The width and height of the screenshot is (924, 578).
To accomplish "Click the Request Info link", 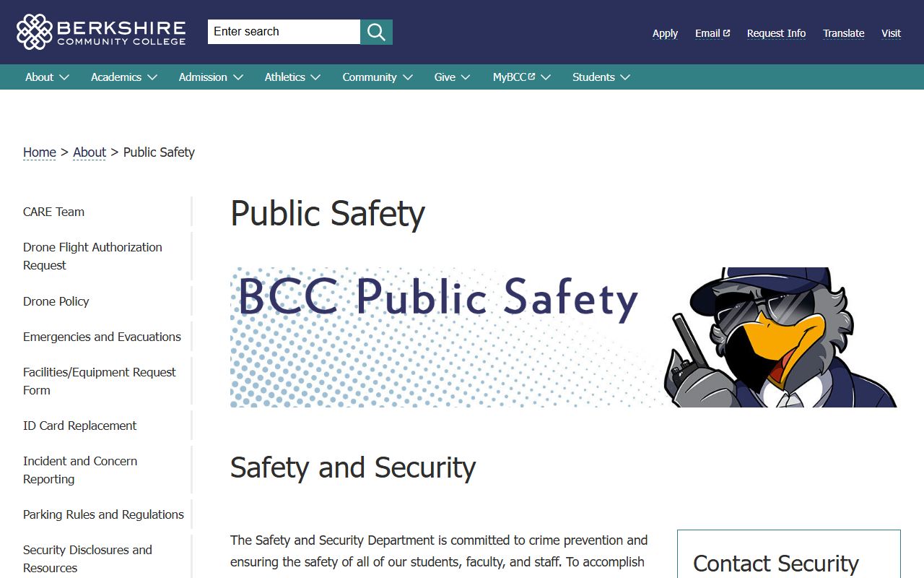I will click(776, 33).
